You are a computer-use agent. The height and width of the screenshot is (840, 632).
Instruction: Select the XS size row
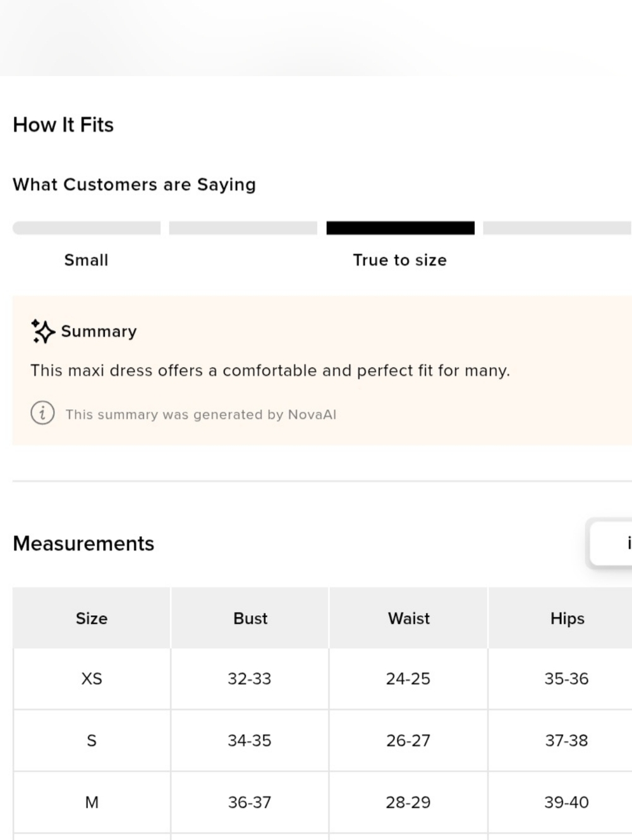pos(322,679)
